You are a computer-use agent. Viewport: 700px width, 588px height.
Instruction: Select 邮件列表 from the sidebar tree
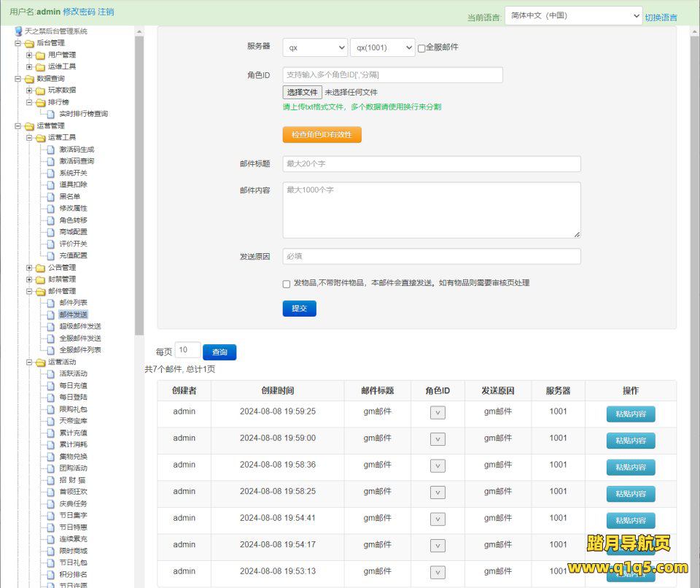tap(73, 303)
